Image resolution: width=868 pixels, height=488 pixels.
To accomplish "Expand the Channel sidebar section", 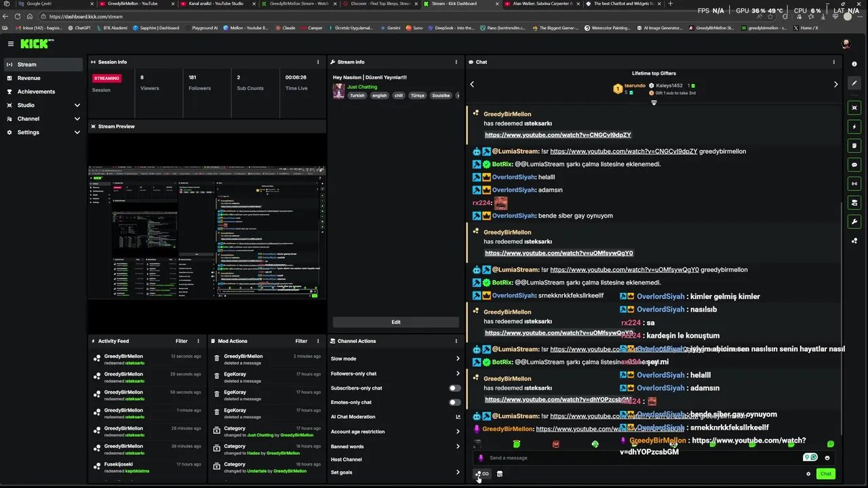I will coord(77,119).
